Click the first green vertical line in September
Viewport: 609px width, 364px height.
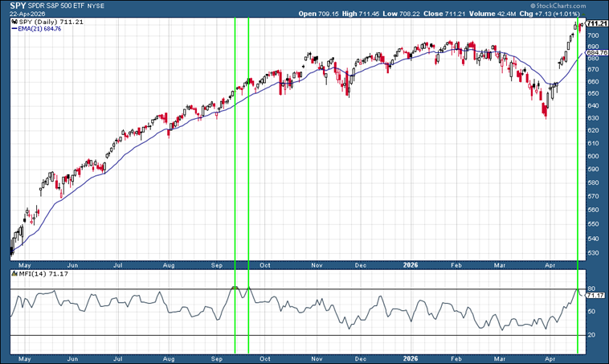(x=235, y=161)
